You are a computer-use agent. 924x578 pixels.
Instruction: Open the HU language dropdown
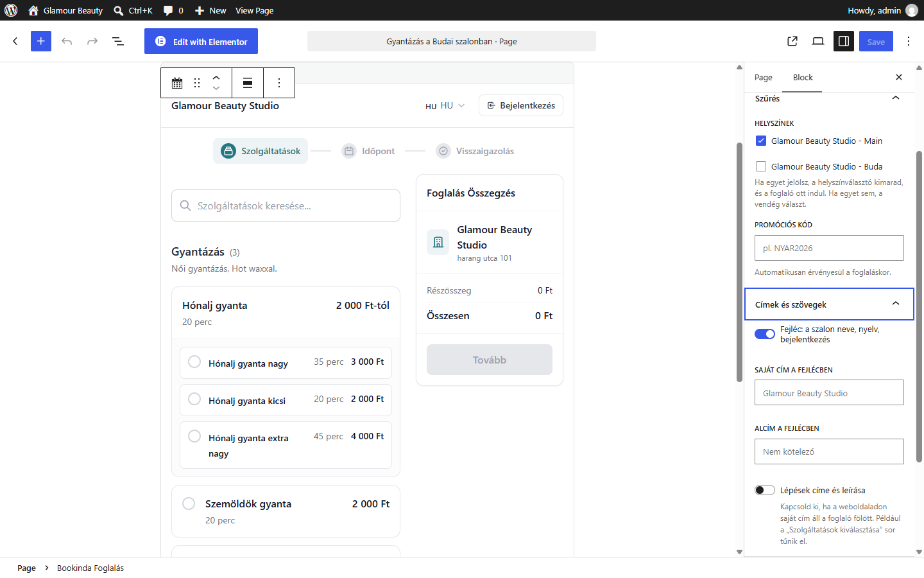(x=445, y=105)
